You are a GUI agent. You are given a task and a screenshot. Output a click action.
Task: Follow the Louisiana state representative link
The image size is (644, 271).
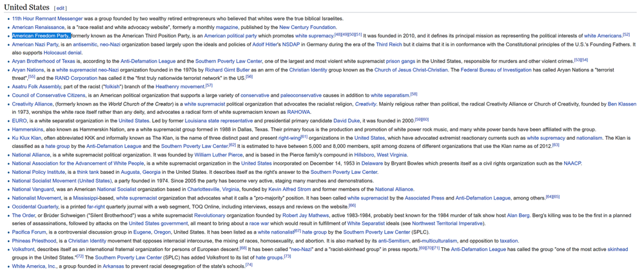(x=219, y=120)
